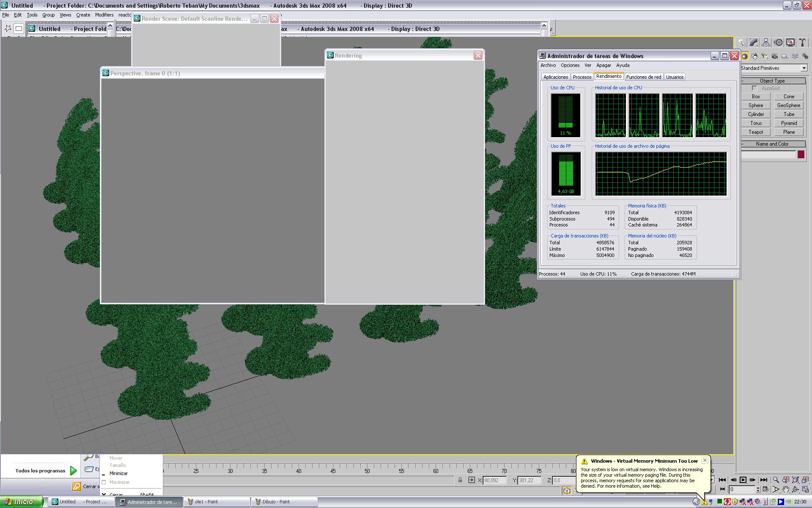
Task: Open the object color swatch
Action: pos(801,155)
